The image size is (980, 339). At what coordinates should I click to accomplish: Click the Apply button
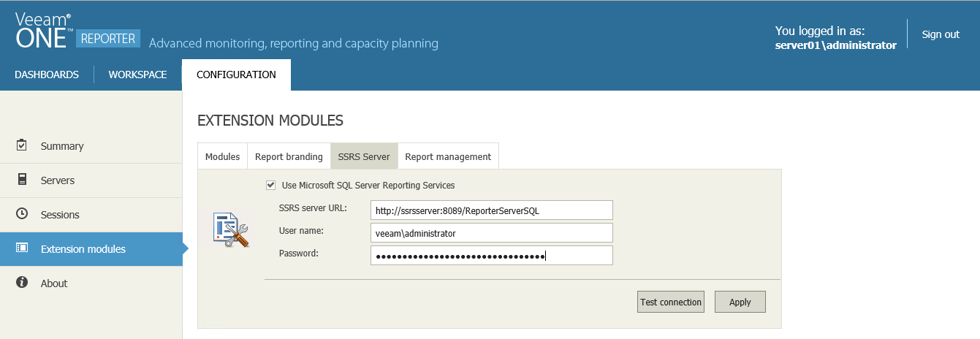click(740, 302)
